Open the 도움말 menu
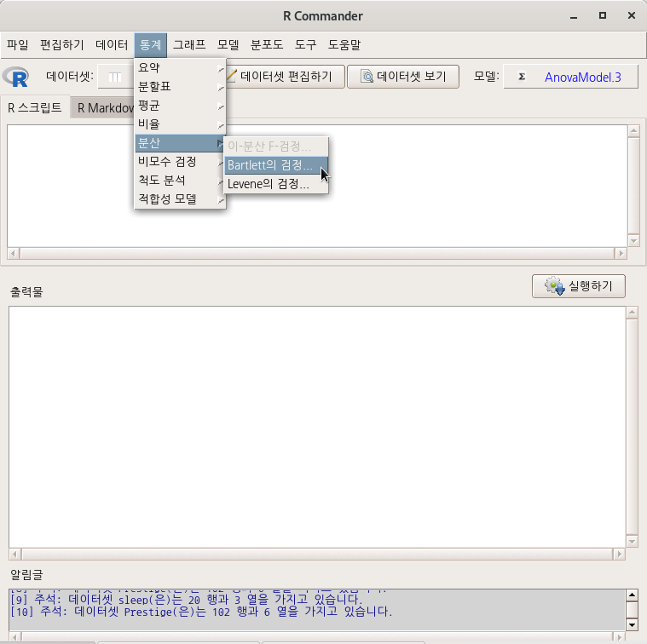Viewport: 647px width, 644px height. pos(344,44)
